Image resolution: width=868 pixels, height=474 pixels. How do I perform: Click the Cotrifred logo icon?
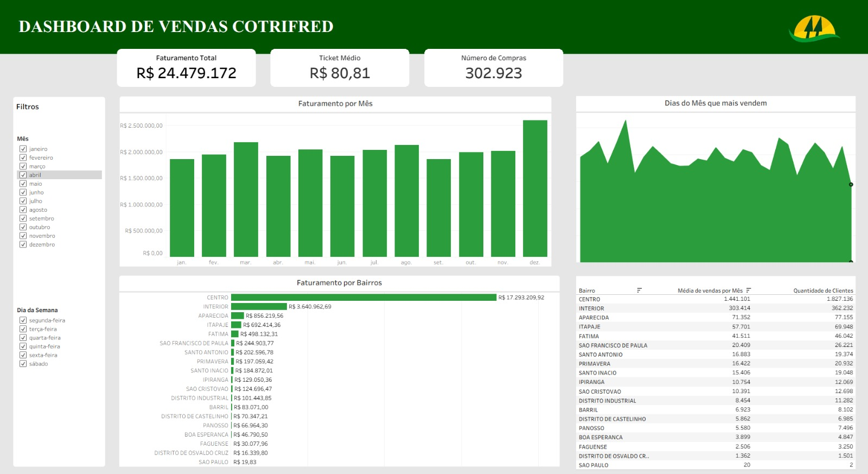point(814,29)
